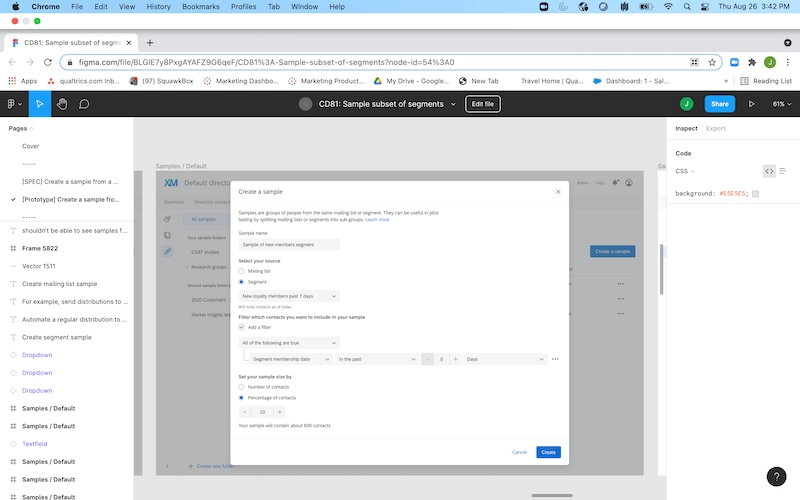Open Chrome extensions puzzle icon
The height and width of the screenshot is (500, 800).
pyautogui.click(x=752, y=62)
